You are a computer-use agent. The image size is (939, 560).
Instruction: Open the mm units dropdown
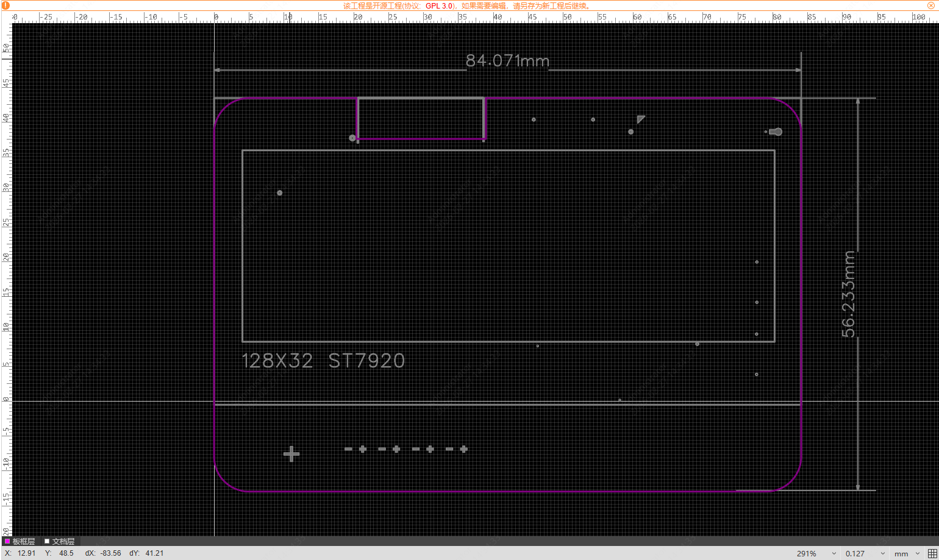pyautogui.click(x=917, y=553)
